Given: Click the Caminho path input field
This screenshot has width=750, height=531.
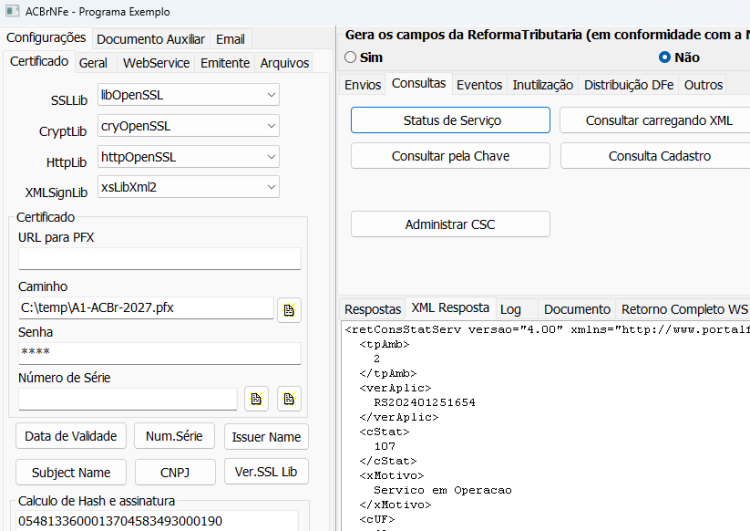Looking at the screenshot, I should [146, 308].
